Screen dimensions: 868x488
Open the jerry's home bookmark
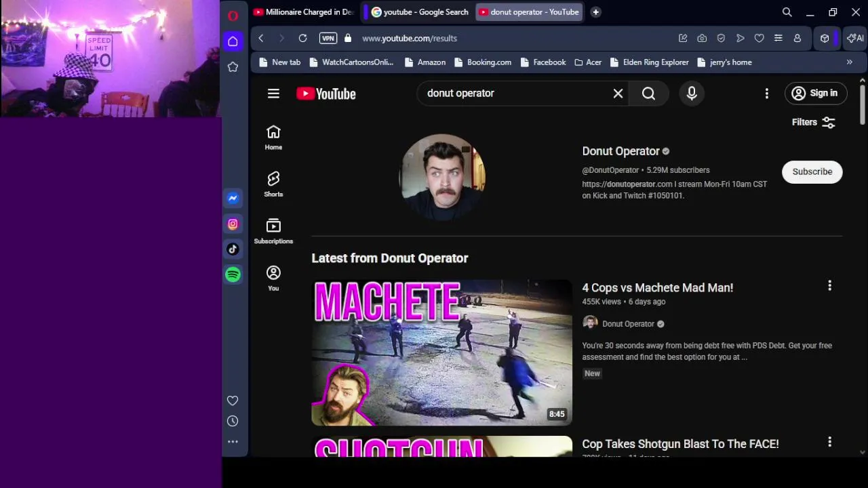click(724, 62)
